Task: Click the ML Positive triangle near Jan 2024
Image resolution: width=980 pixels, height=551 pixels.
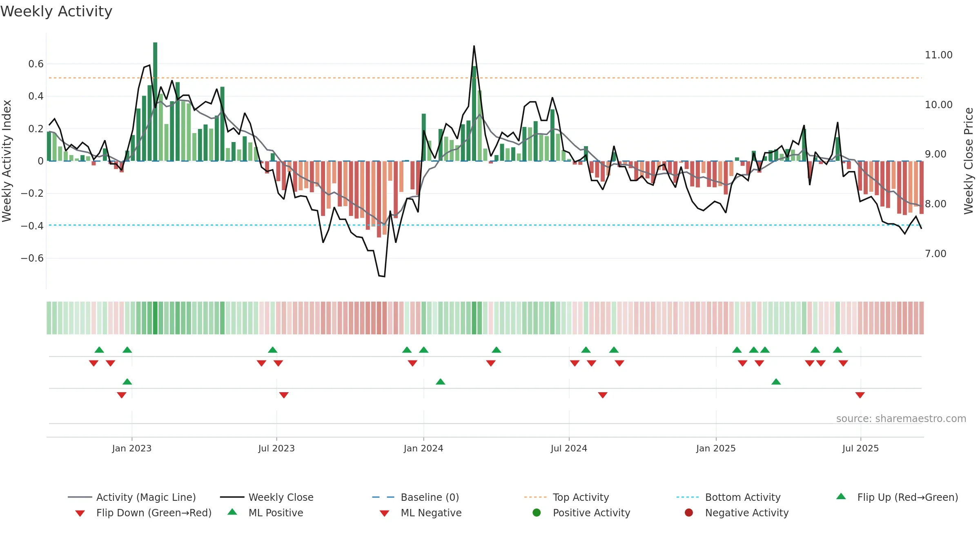Action: tap(441, 382)
